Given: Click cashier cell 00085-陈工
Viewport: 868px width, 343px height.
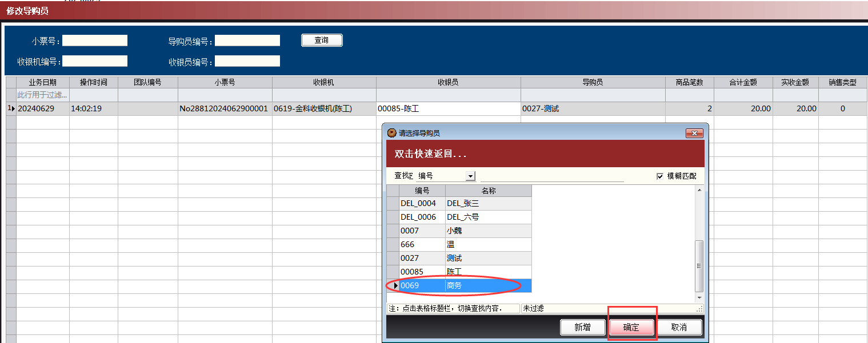Looking at the screenshot, I should [449, 108].
